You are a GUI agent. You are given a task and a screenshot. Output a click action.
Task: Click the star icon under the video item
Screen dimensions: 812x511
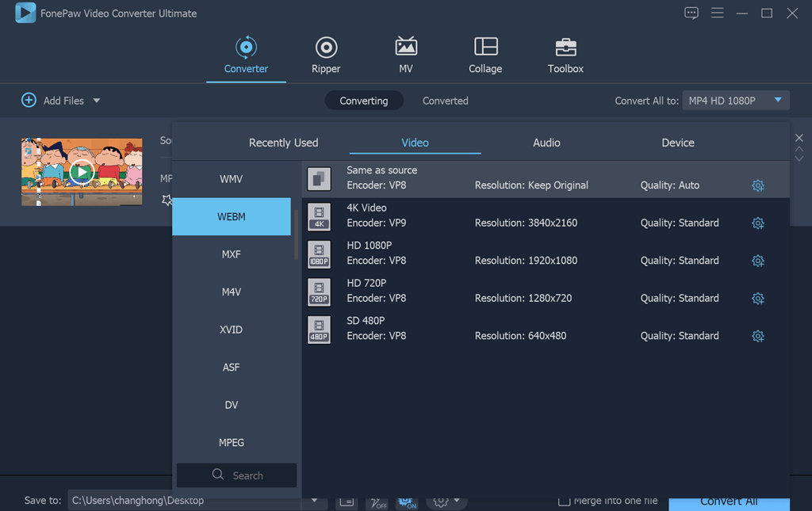pos(167,200)
